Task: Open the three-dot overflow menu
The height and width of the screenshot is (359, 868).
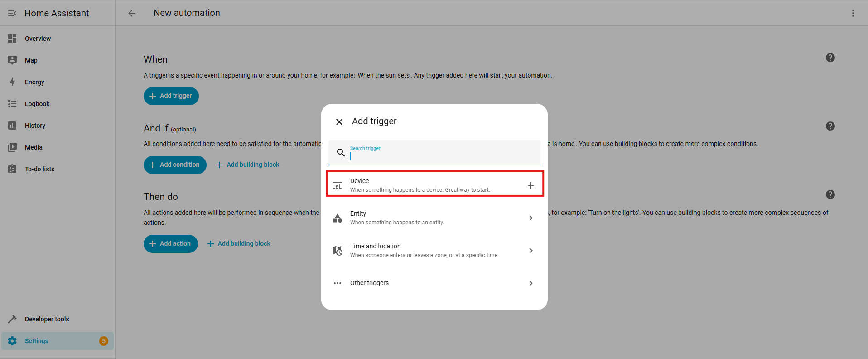Action: click(853, 13)
